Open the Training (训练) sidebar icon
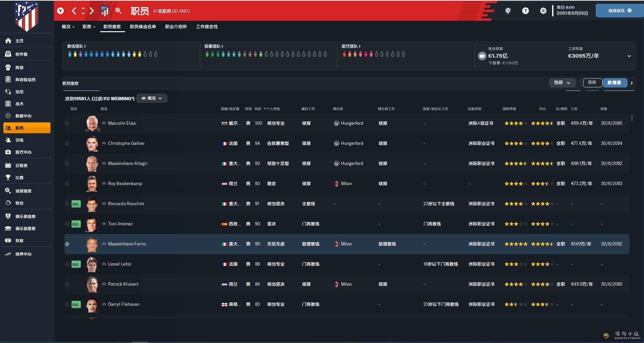644x343 pixels. tap(8, 140)
